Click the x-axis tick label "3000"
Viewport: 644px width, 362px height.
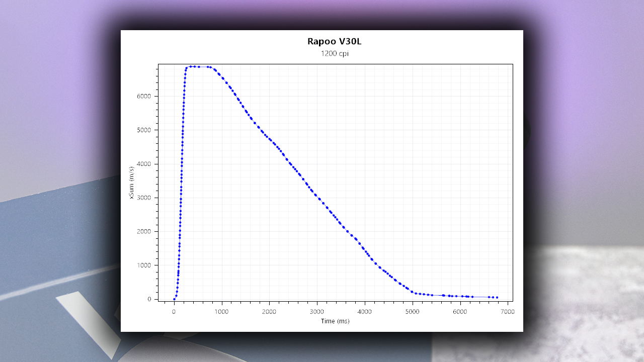pyautogui.click(x=317, y=311)
